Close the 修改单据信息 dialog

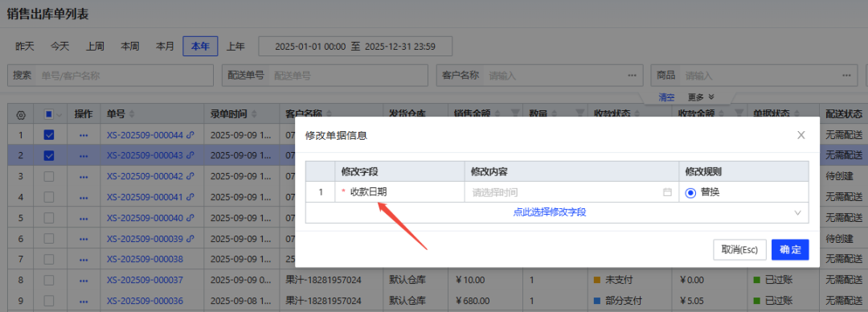pyautogui.click(x=800, y=134)
